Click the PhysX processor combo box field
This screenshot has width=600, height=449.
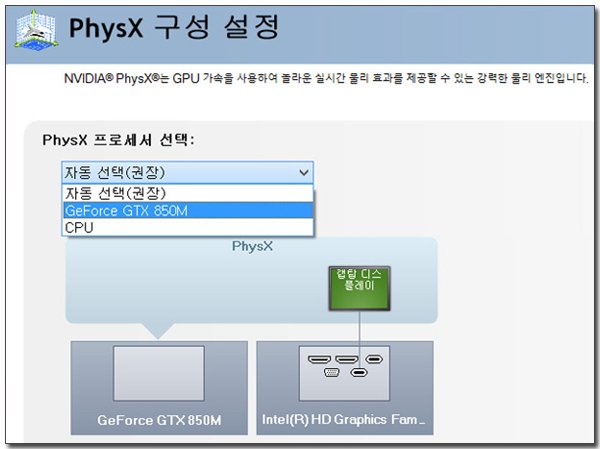pos(180,172)
